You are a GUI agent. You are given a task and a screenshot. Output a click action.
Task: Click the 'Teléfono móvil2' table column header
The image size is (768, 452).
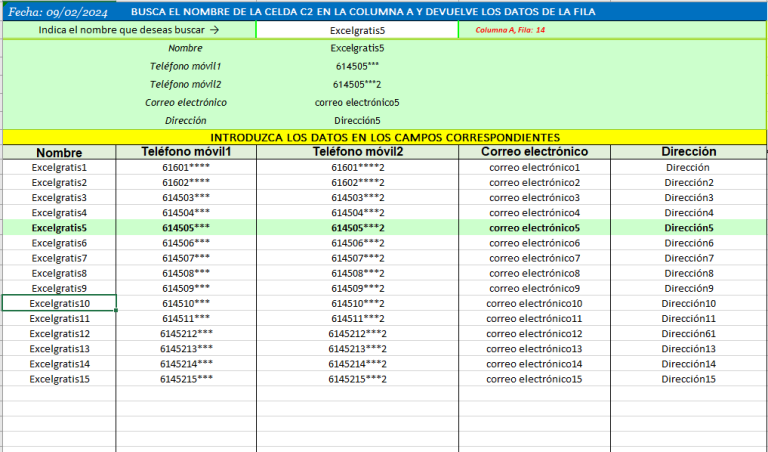(x=358, y=152)
